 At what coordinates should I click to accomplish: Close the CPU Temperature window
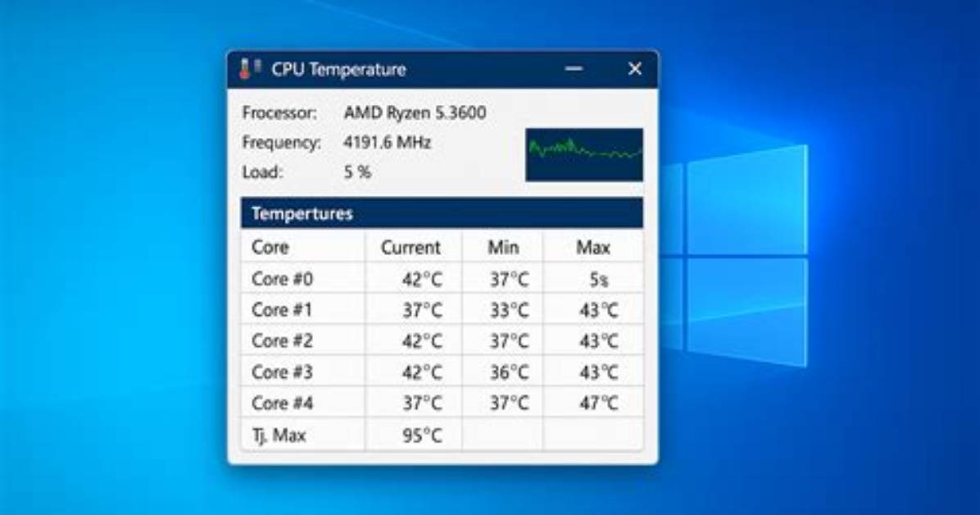(634, 69)
